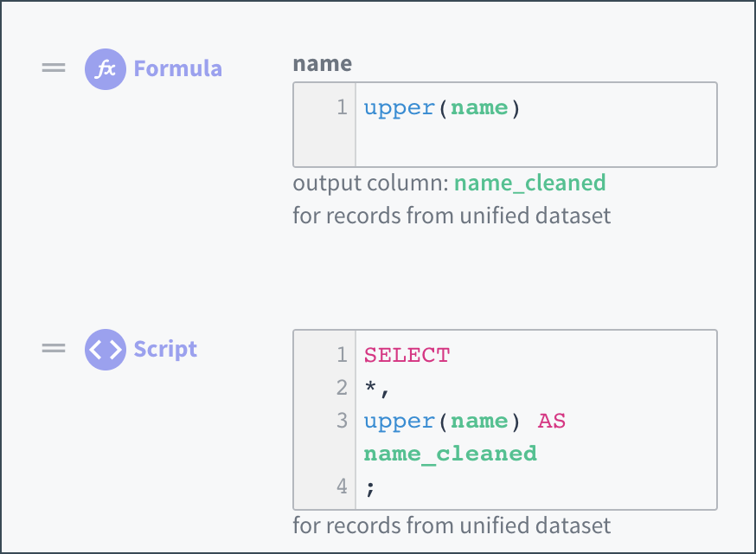The width and height of the screenshot is (756, 554).
Task: Click the Script code brackets icon
Action: coord(106,349)
